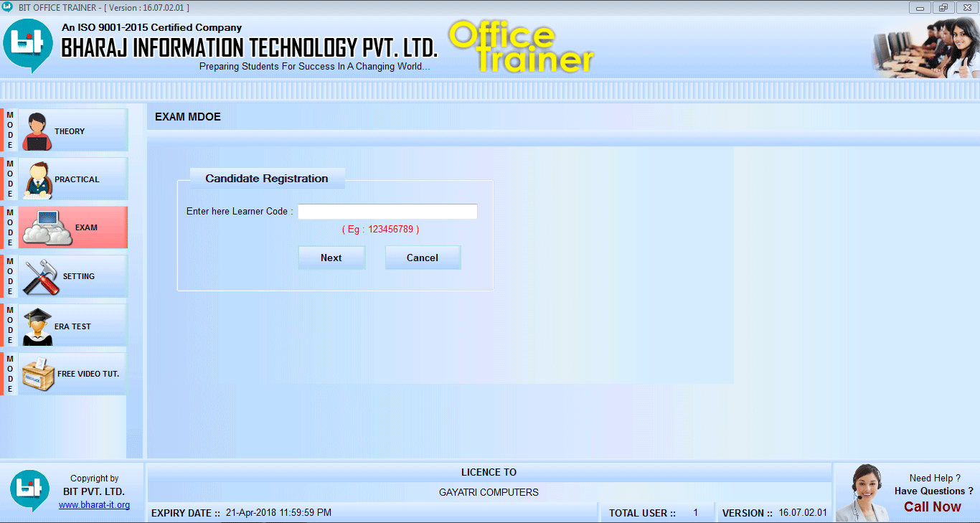The width and height of the screenshot is (980, 523).
Task: Click the EXAM MDOE header text
Action: [x=188, y=117]
